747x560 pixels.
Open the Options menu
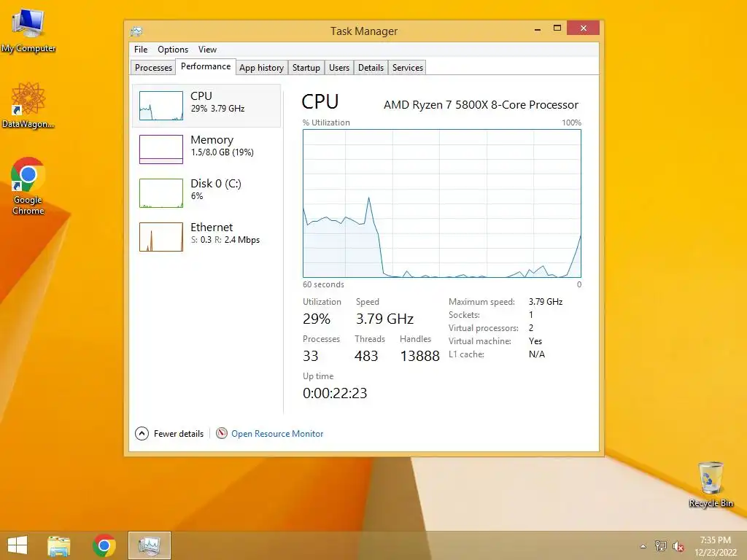(x=173, y=50)
